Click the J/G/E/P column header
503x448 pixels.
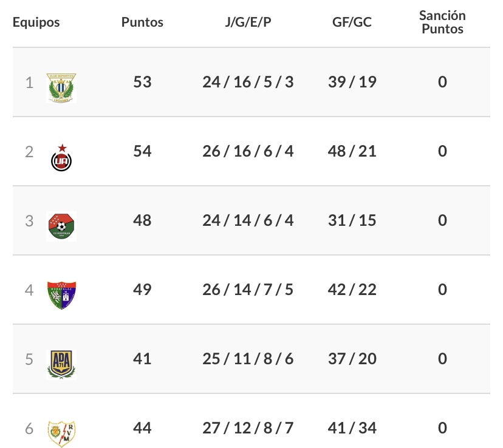click(248, 22)
